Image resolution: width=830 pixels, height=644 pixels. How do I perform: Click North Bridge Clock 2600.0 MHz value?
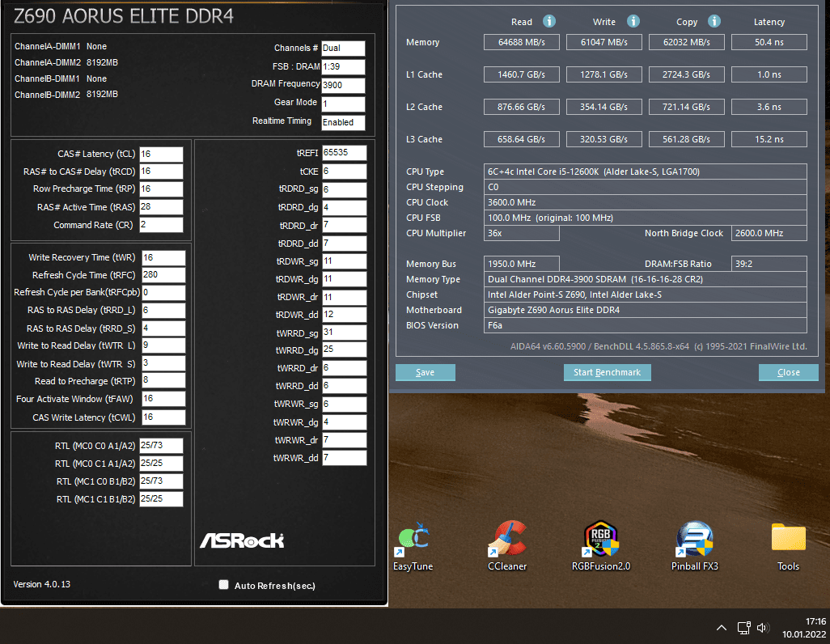coord(769,233)
